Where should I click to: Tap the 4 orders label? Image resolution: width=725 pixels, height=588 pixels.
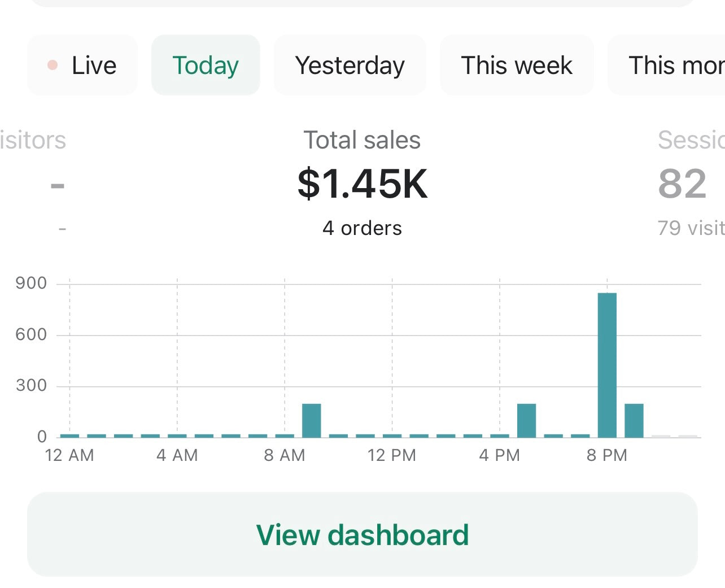362,228
